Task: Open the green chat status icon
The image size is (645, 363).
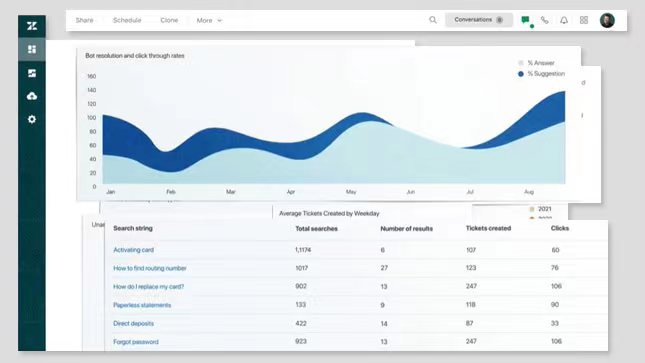Action: point(525,20)
